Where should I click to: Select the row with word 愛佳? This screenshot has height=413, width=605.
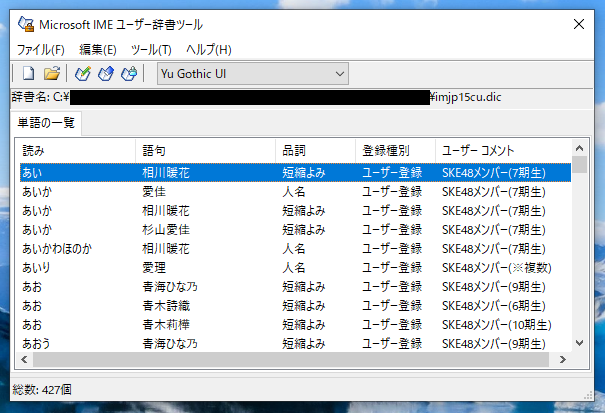(x=296, y=191)
